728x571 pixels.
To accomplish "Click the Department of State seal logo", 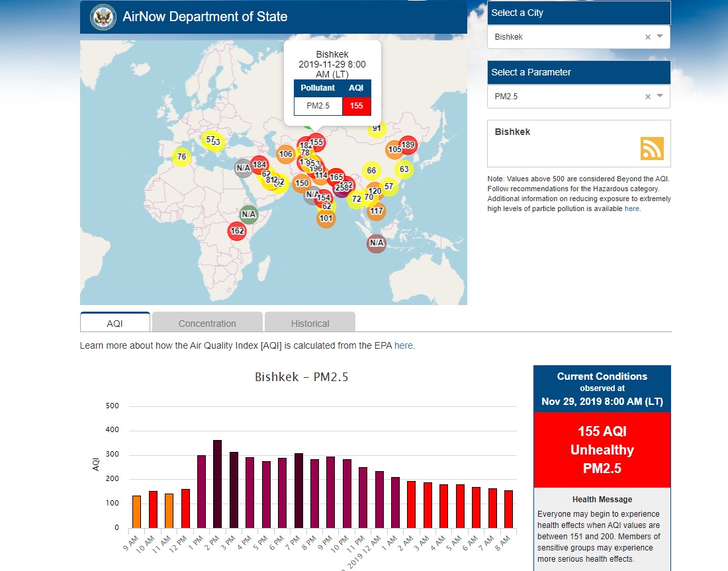I will (103, 17).
